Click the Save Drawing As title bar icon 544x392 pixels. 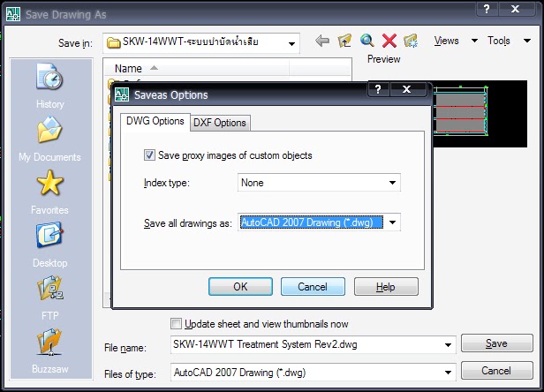pos(13,14)
